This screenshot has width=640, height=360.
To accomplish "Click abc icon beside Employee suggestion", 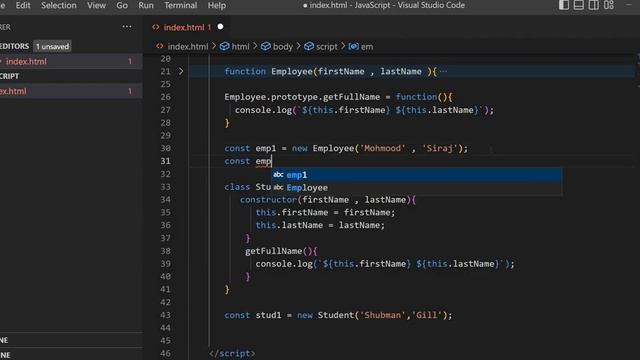I will pyautogui.click(x=278, y=187).
